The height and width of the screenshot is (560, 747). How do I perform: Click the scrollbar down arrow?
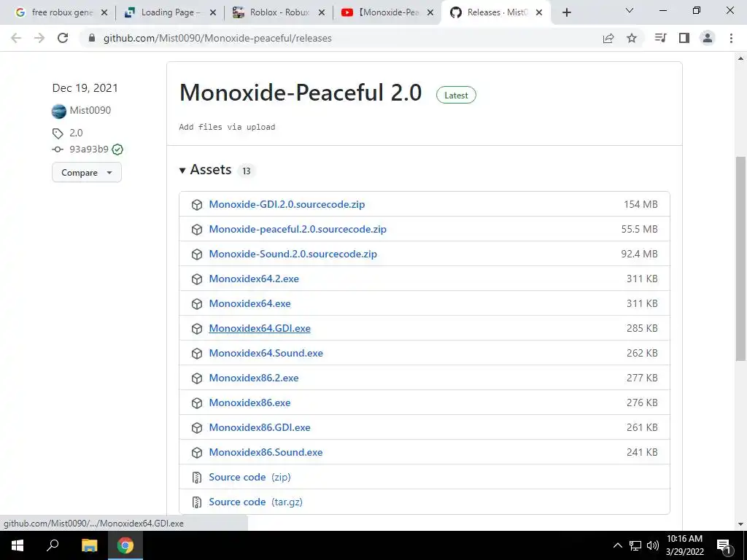point(741,524)
